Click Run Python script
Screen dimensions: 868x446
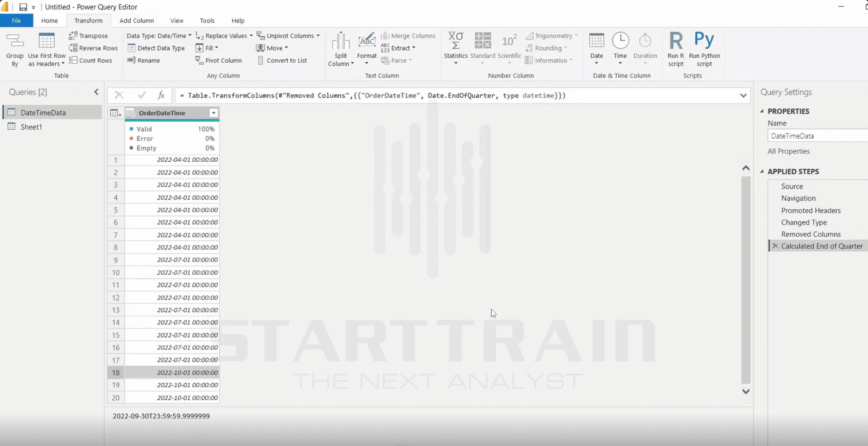tap(704, 50)
